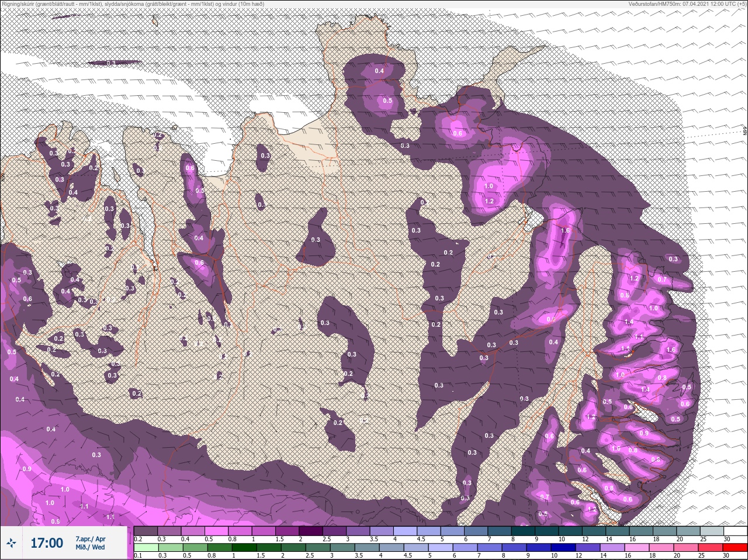Click the '0.1' label in lower legend row
Screen dimensions: 748x560
point(138,556)
